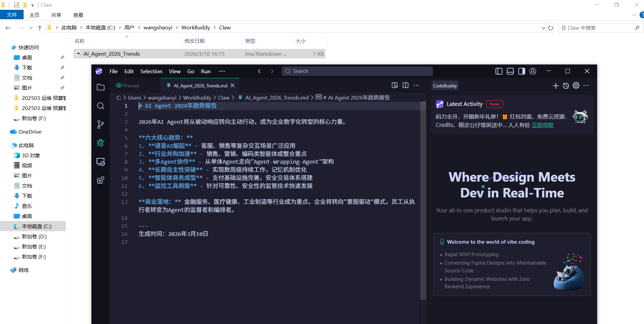This screenshot has height=324, width=644.
Task: Open the Go menu
Action: 191,71
